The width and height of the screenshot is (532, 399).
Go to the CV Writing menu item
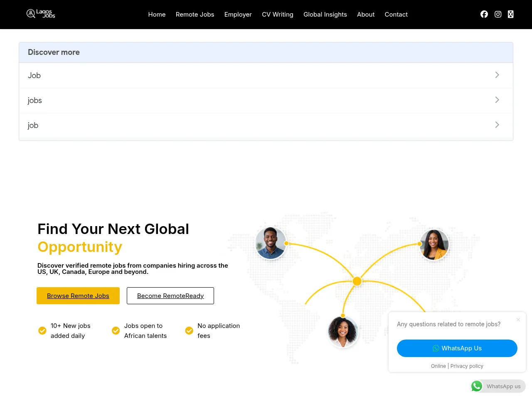point(278,15)
